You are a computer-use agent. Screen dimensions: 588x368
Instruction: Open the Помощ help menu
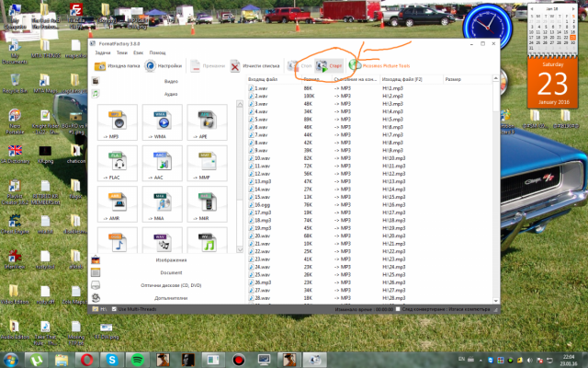(x=157, y=52)
